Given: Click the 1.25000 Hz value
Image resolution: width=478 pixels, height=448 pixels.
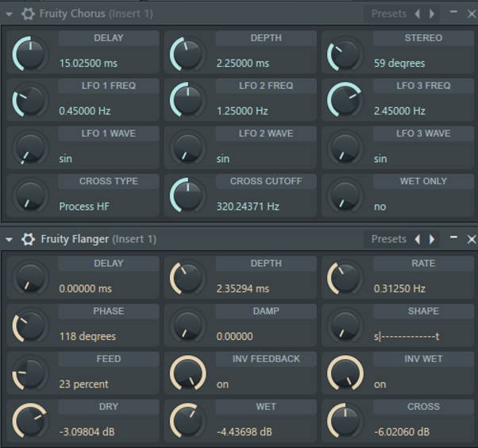Looking at the screenshot, I should tap(242, 110).
